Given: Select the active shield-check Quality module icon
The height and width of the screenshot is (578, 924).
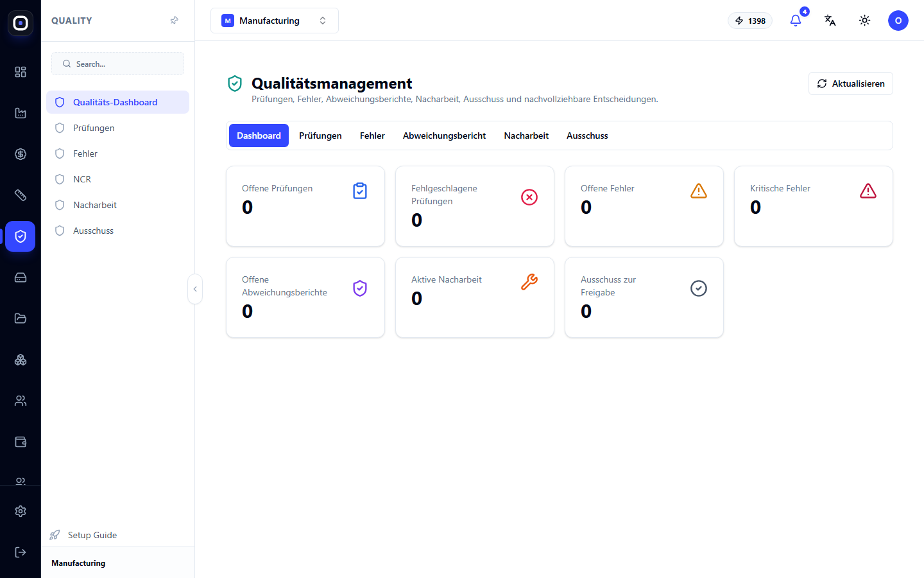Looking at the screenshot, I should 21,236.
